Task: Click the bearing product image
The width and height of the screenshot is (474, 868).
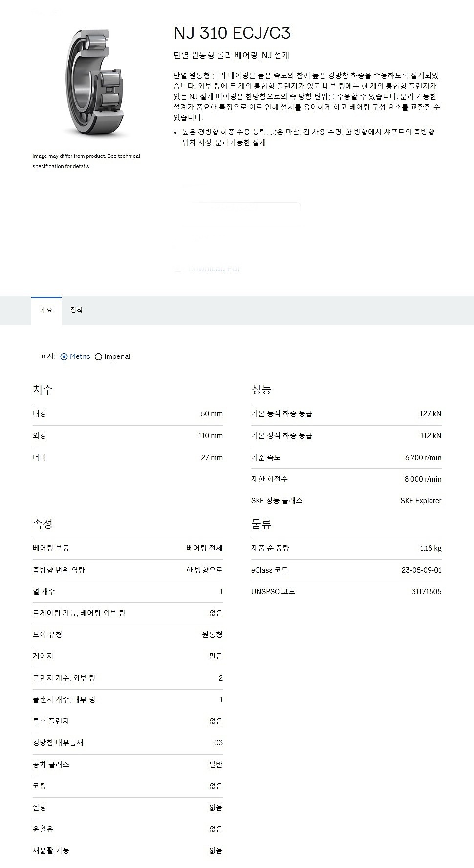Action: 93,85
